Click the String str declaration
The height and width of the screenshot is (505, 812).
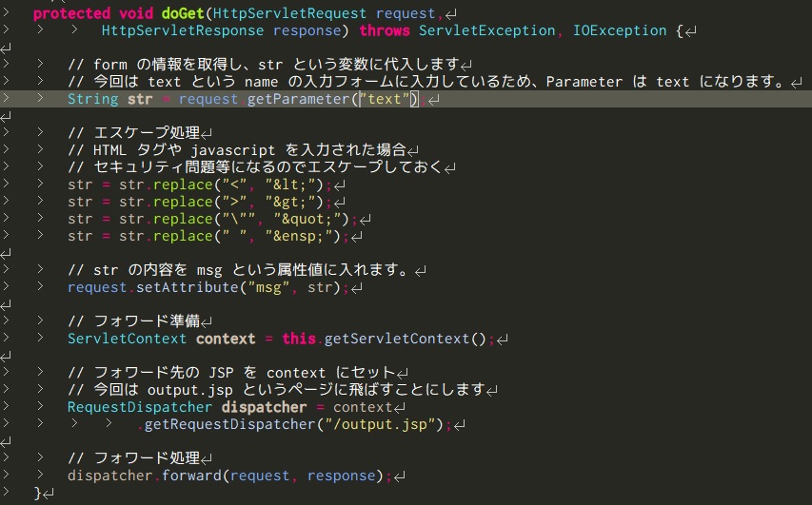(x=109, y=99)
